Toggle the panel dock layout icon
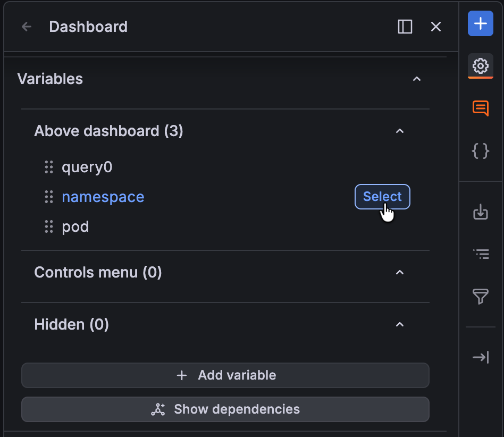 point(405,27)
